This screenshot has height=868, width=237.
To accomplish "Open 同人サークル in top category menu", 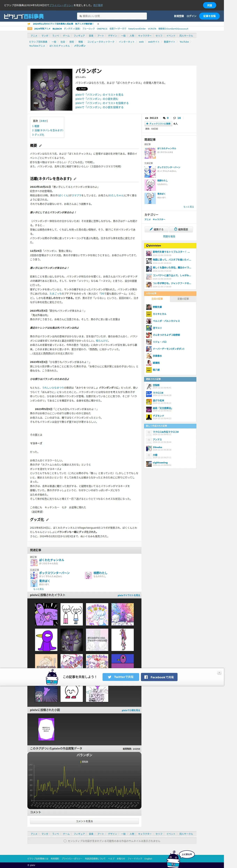I will tap(186, 36).
